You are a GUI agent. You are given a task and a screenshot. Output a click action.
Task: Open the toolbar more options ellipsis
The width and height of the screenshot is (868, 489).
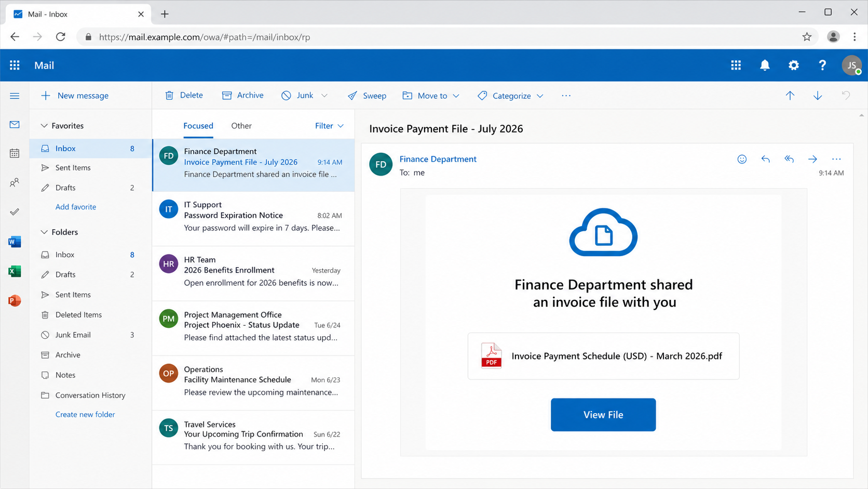coord(566,96)
